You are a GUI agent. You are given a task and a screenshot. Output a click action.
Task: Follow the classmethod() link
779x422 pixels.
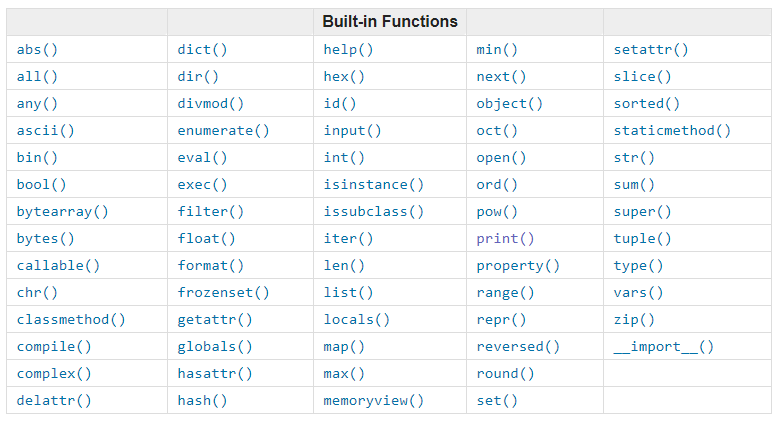71,319
